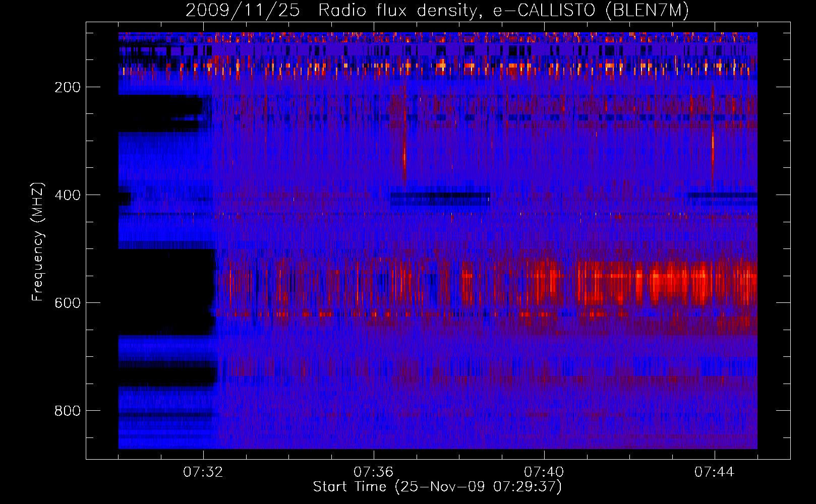Click the 'Start Time (25-Nov-09 07:29:37)' label
The image size is (816, 504).
click(437, 487)
